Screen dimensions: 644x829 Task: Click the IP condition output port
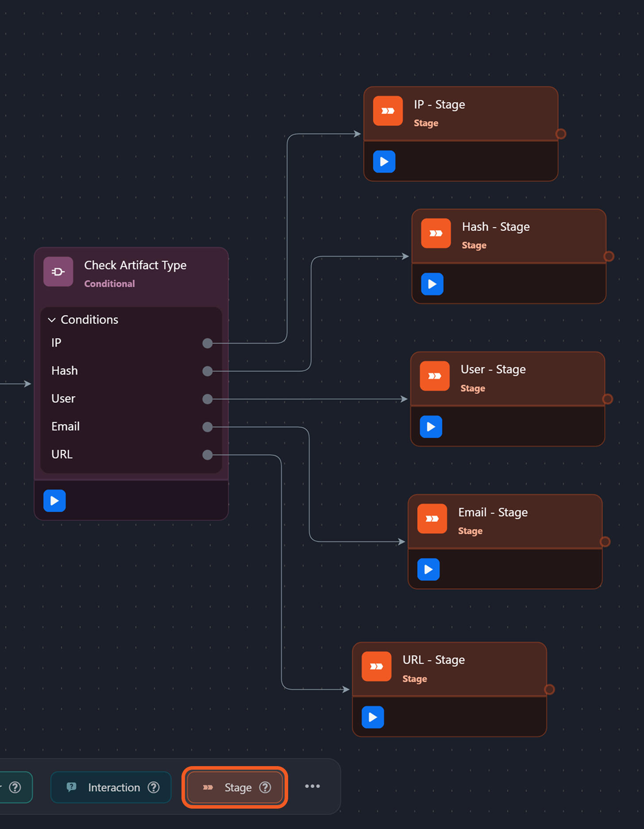[x=207, y=343]
